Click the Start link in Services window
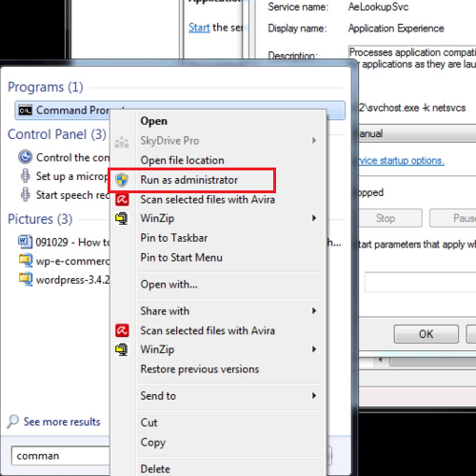The width and height of the screenshot is (476, 476). pos(199,28)
